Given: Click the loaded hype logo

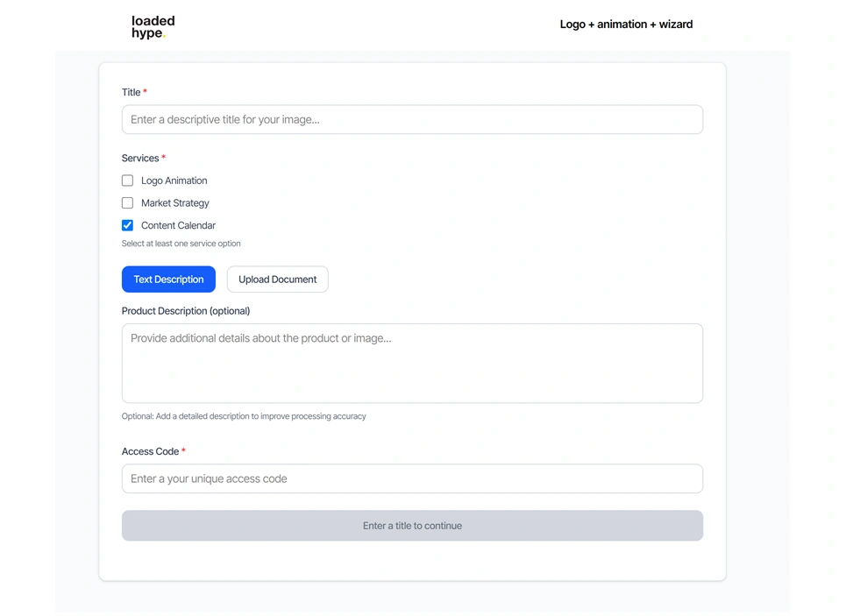Looking at the screenshot, I should click(x=153, y=26).
